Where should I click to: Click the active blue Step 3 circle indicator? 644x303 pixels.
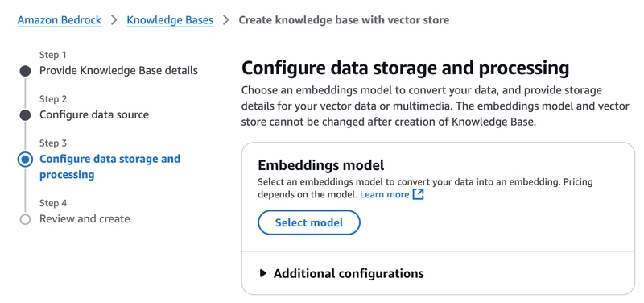[25, 159]
